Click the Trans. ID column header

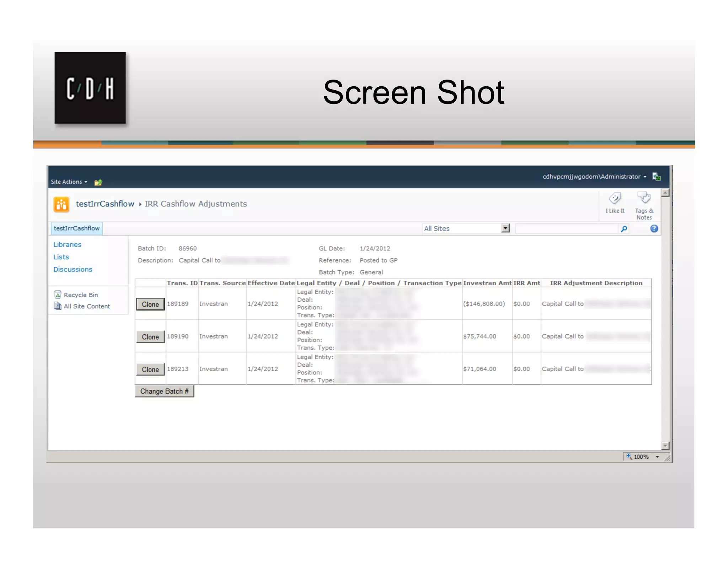point(182,283)
